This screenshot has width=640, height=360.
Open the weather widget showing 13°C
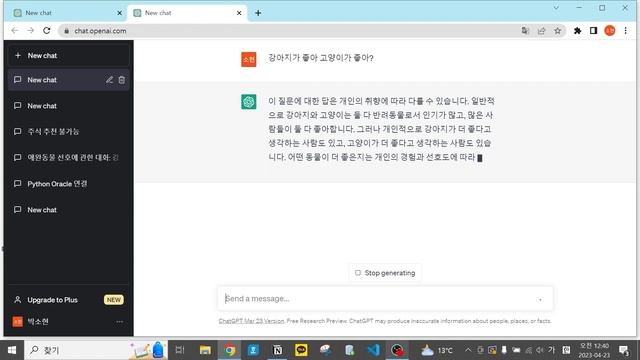point(437,350)
